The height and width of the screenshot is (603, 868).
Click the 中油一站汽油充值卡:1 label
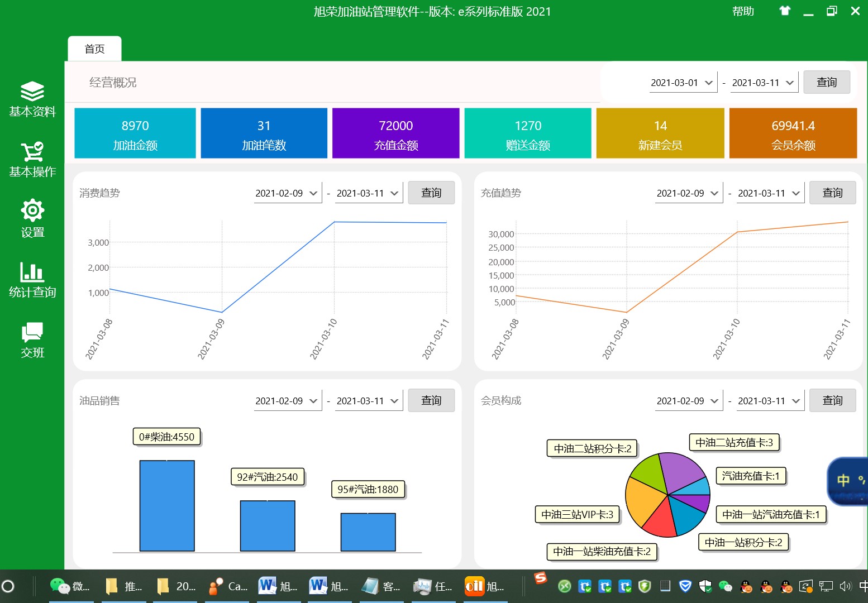tap(771, 514)
